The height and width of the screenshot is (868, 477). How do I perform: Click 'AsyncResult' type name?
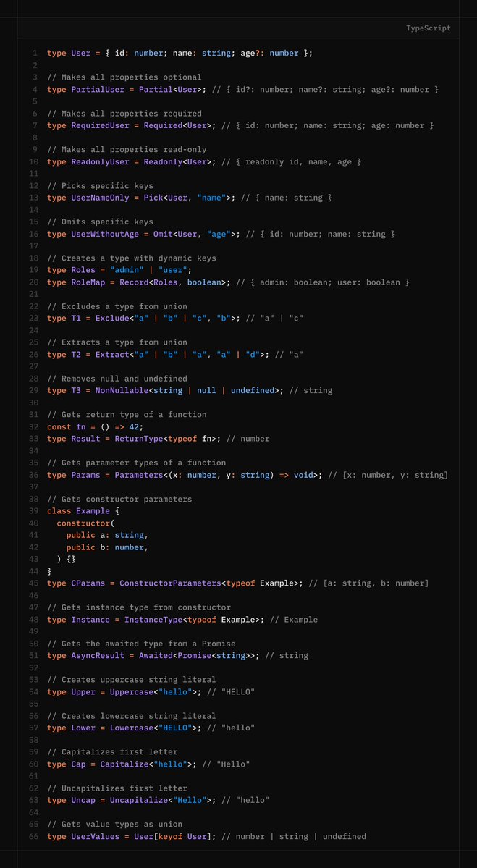click(98, 655)
